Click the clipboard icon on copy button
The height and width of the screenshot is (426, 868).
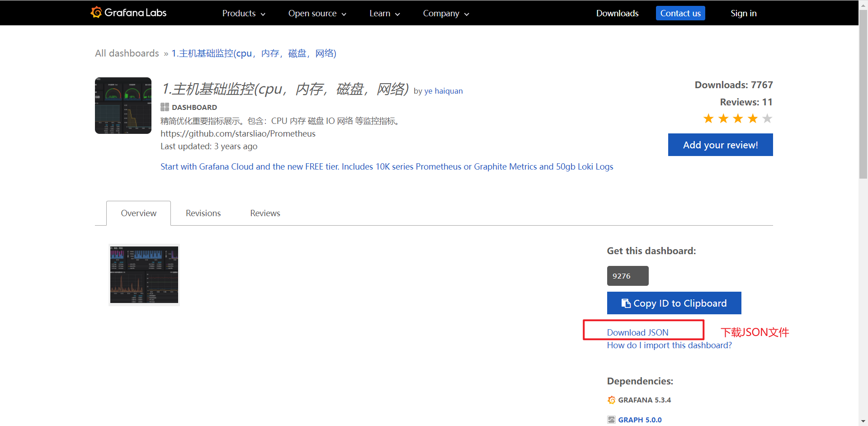pos(626,303)
